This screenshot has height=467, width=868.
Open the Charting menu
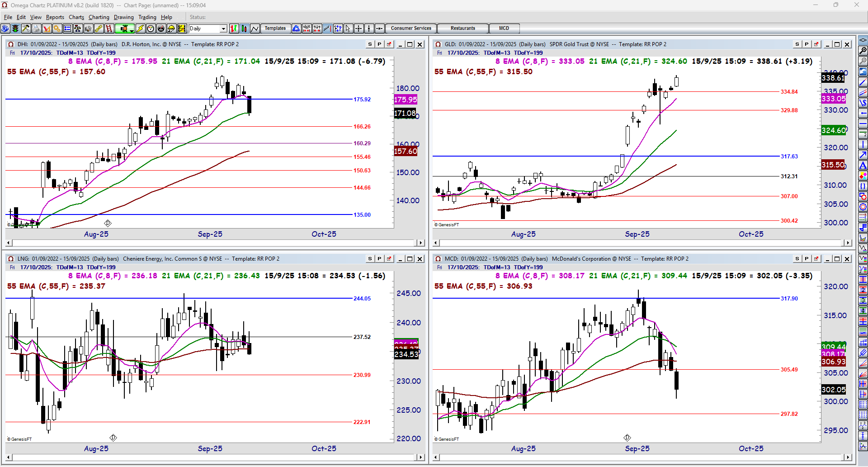click(99, 17)
